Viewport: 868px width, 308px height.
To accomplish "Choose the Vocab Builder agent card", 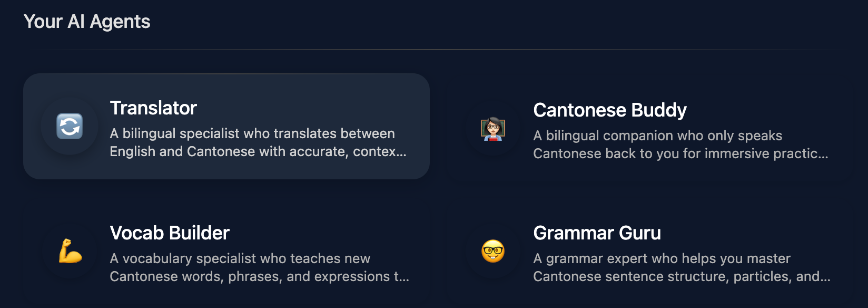I will pos(226,252).
